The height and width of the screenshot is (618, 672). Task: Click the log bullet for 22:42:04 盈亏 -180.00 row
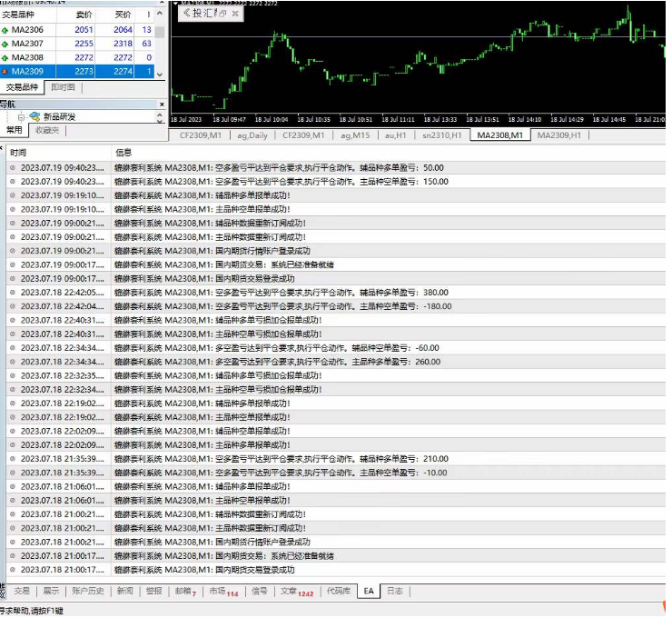click(x=13, y=306)
